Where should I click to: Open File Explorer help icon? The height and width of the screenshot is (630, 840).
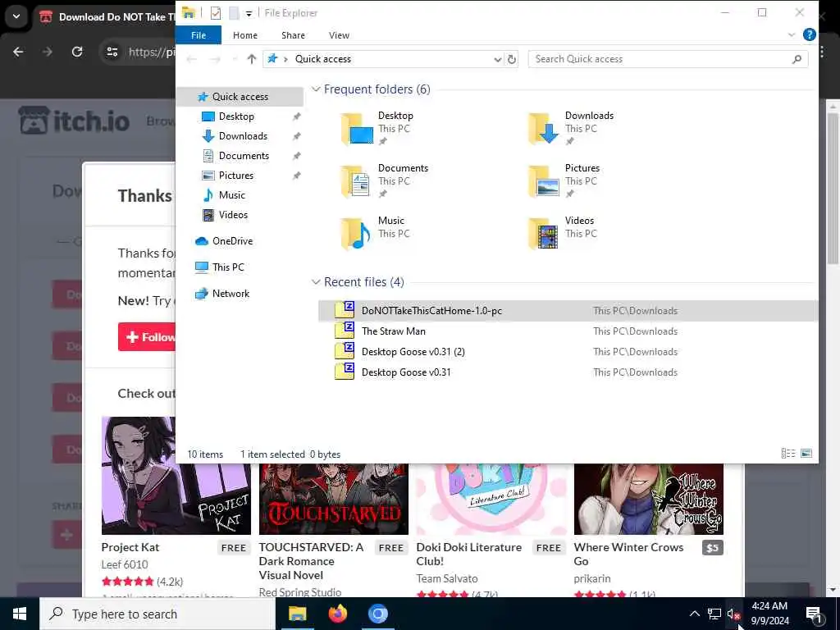click(x=810, y=34)
